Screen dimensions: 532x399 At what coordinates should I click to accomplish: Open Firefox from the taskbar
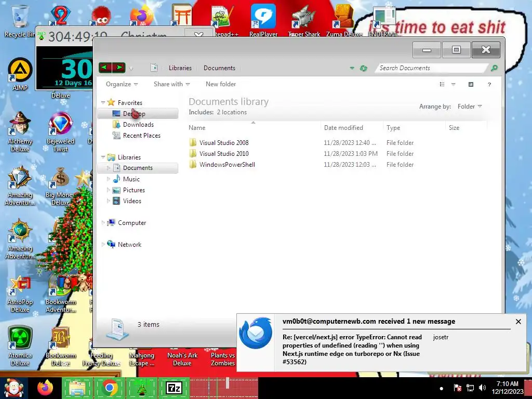(45, 388)
